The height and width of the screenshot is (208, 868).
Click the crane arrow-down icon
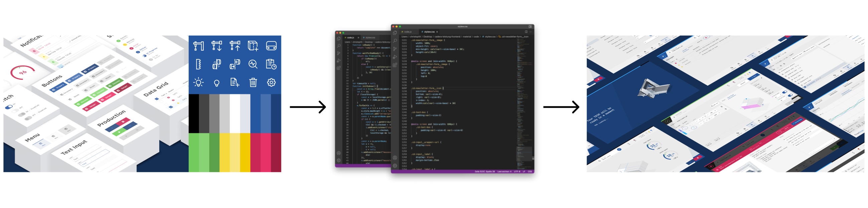pos(216,46)
